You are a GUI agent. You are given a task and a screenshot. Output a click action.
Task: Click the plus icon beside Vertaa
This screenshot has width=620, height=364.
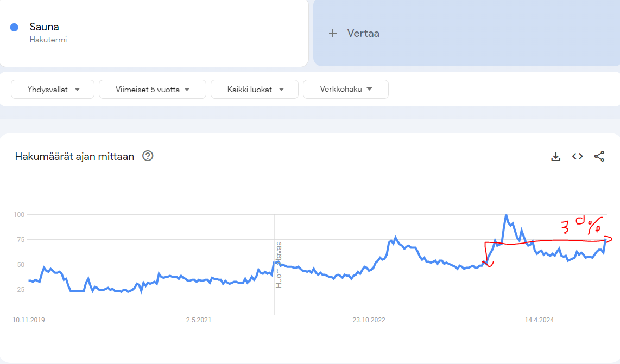[x=333, y=33]
